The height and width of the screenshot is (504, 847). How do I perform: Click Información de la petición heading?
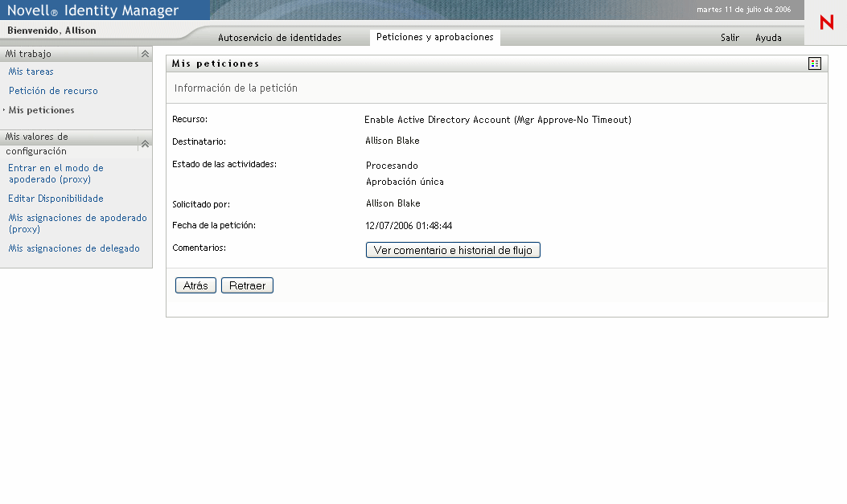click(x=236, y=88)
